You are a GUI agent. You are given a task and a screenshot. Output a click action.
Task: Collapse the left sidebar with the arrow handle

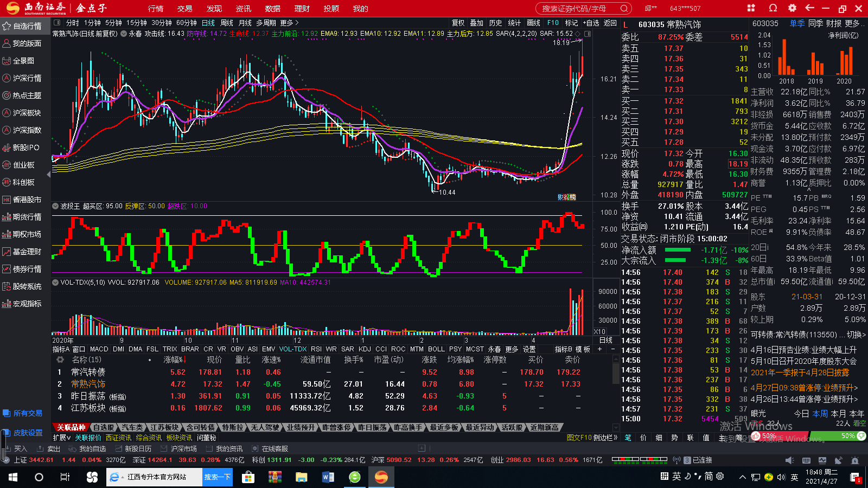pos(49,175)
